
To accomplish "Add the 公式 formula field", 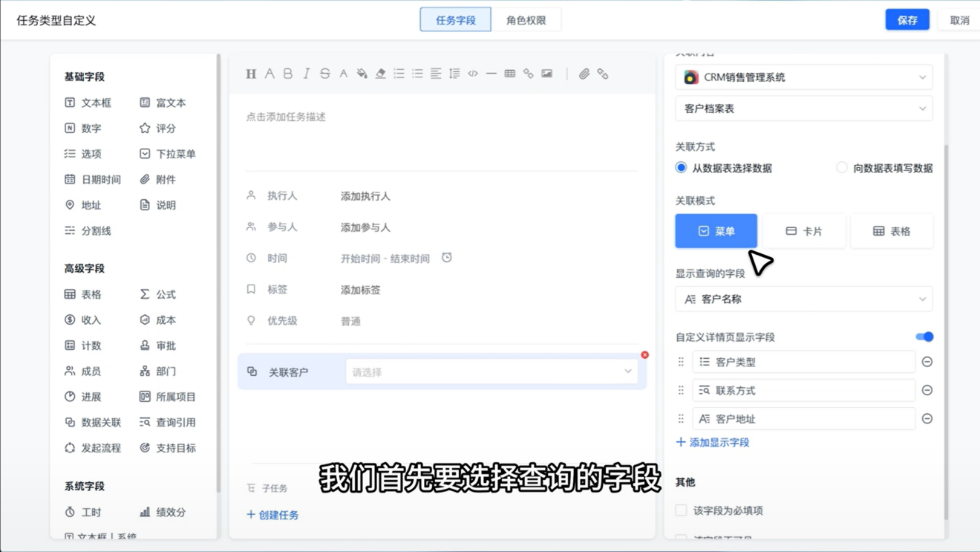I will [157, 294].
